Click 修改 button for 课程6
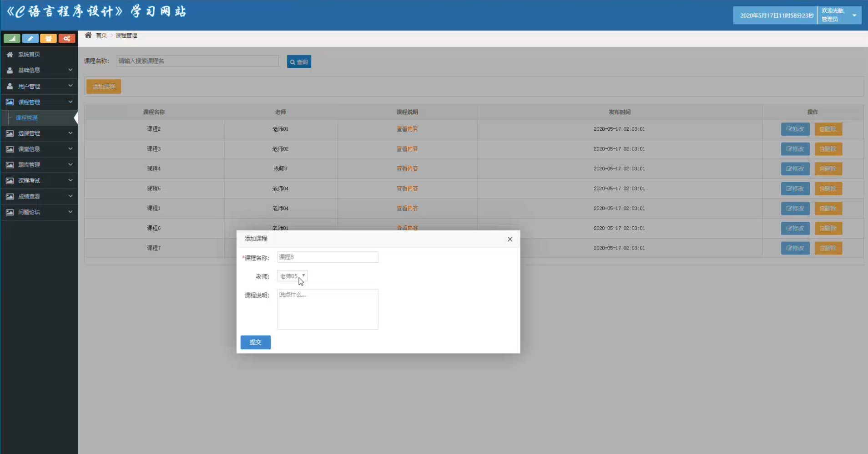The height and width of the screenshot is (454, 868). 795,228
